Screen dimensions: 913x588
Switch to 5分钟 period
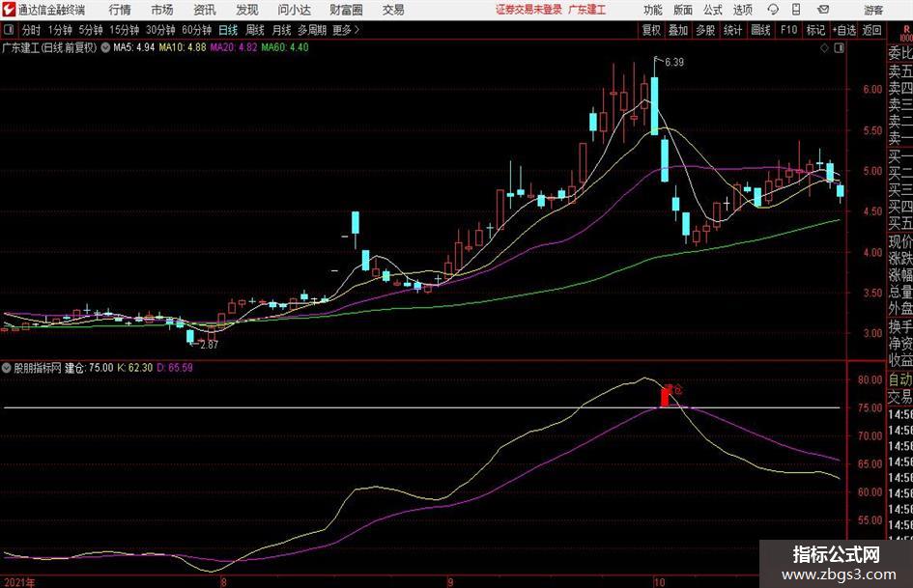(x=90, y=30)
